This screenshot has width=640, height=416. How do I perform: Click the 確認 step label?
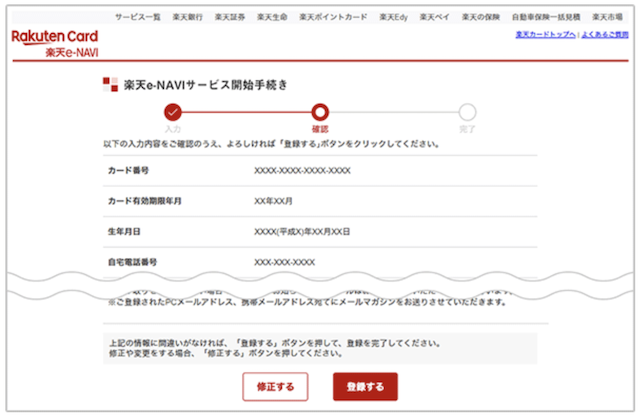pyautogui.click(x=320, y=129)
